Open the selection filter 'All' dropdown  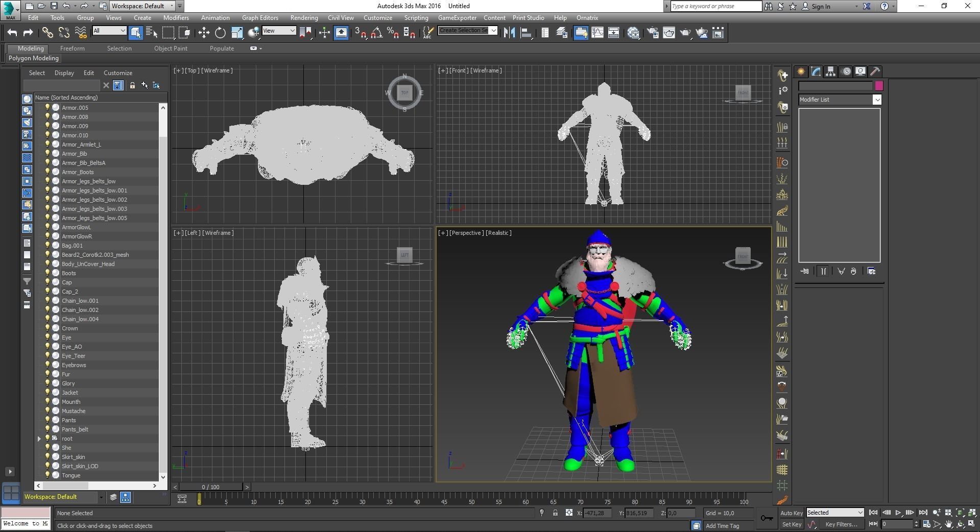pos(109,31)
